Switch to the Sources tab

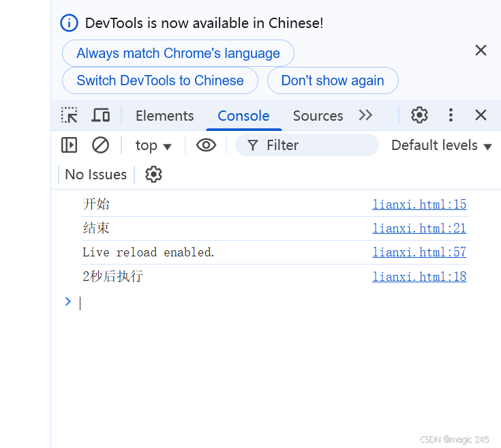318,116
